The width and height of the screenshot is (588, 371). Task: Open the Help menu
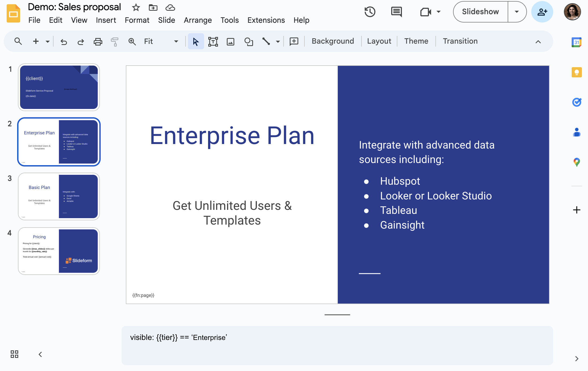click(301, 20)
